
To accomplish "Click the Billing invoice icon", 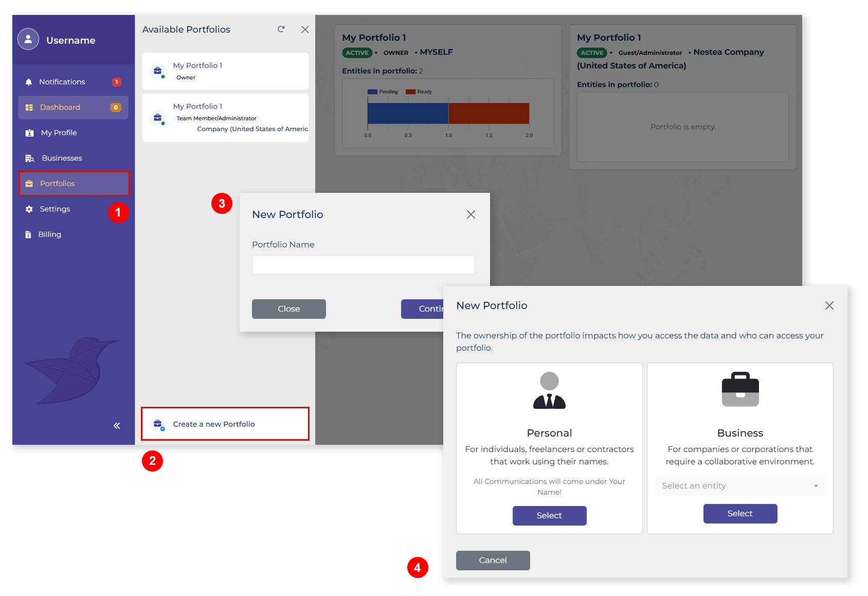I will (28, 234).
